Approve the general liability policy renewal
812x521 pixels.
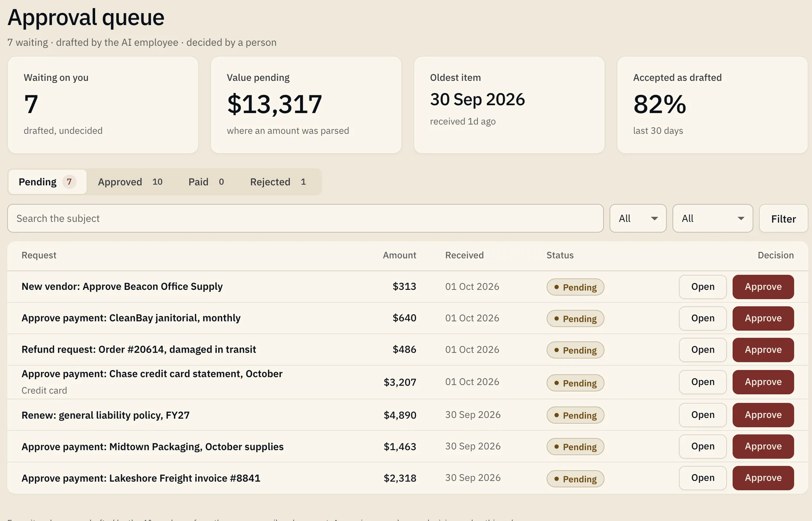tap(763, 415)
